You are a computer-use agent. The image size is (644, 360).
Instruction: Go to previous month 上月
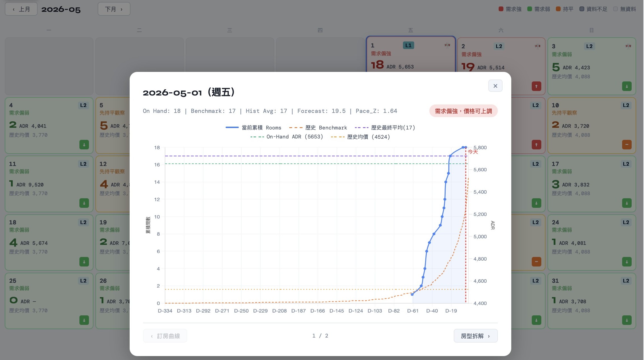tap(21, 9)
